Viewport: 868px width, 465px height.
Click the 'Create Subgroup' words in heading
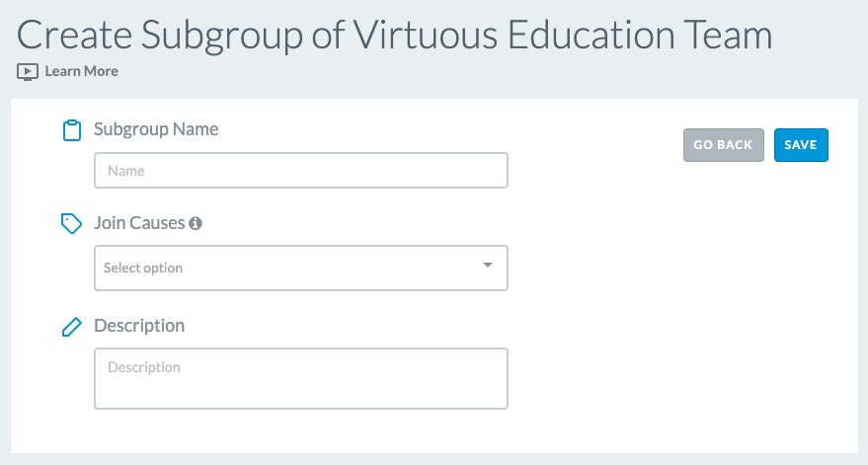pyautogui.click(x=160, y=35)
